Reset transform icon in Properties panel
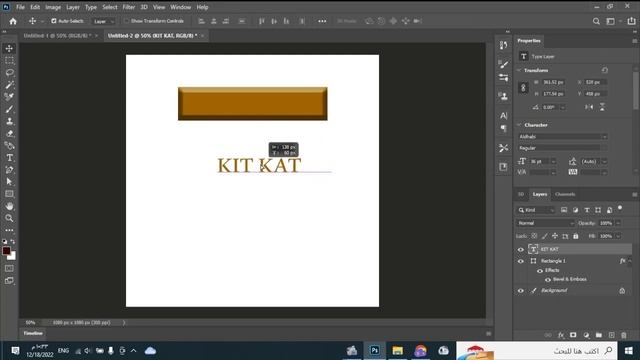The image size is (640, 360). [x=604, y=70]
